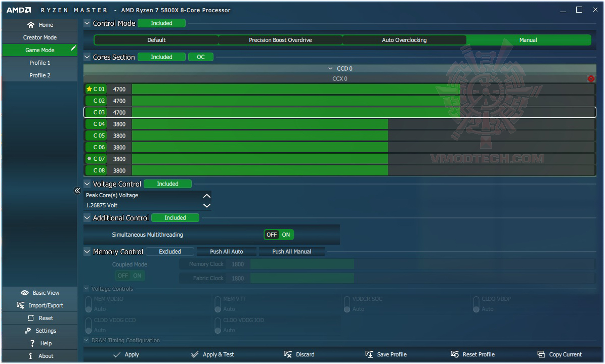Click the C 01 frequency value 4700
Image resolution: width=605 pixels, height=364 pixels.
[x=119, y=89]
